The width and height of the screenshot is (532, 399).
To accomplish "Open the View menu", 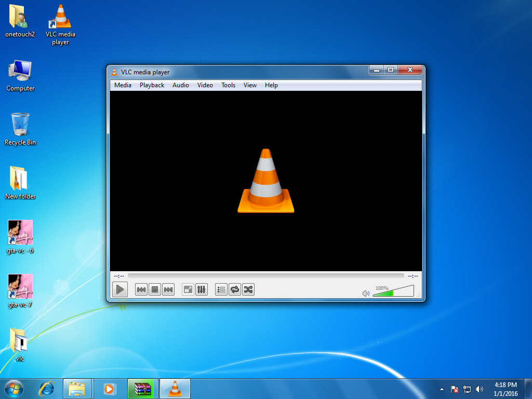I will pos(250,85).
